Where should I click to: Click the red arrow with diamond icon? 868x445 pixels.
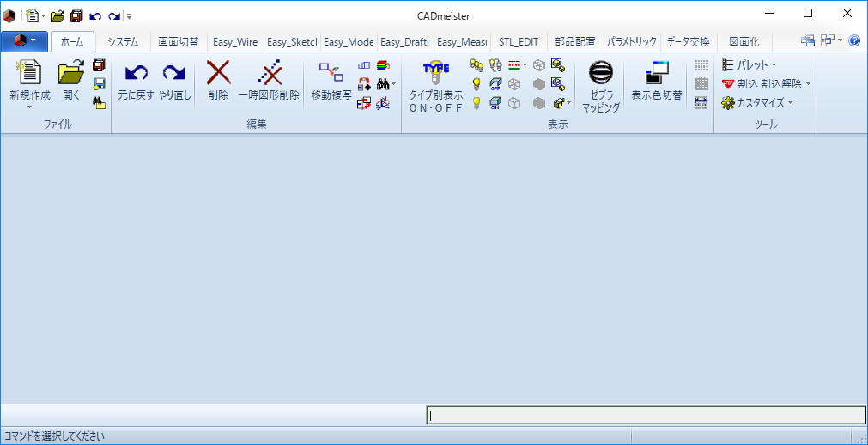click(364, 84)
